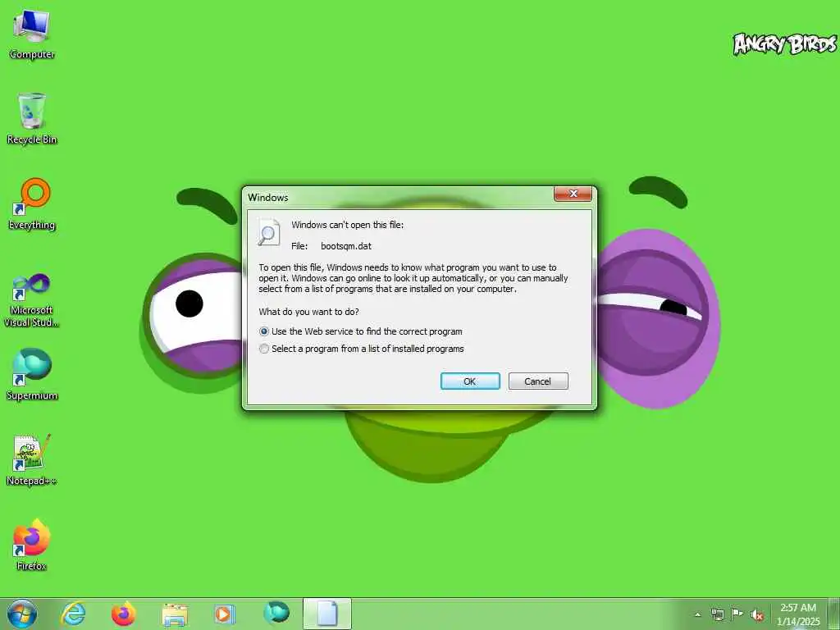This screenshot has width=840, height=630.
Task: Choose Use the Web service option
Action: [x=361, y=331]
